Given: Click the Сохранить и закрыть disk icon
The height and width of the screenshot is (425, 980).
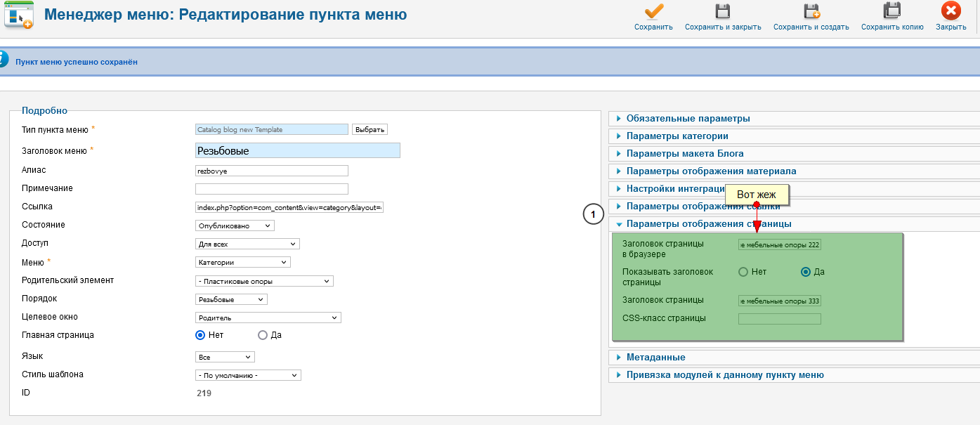Looking at the screenshot, I should (x=722, y=12).
